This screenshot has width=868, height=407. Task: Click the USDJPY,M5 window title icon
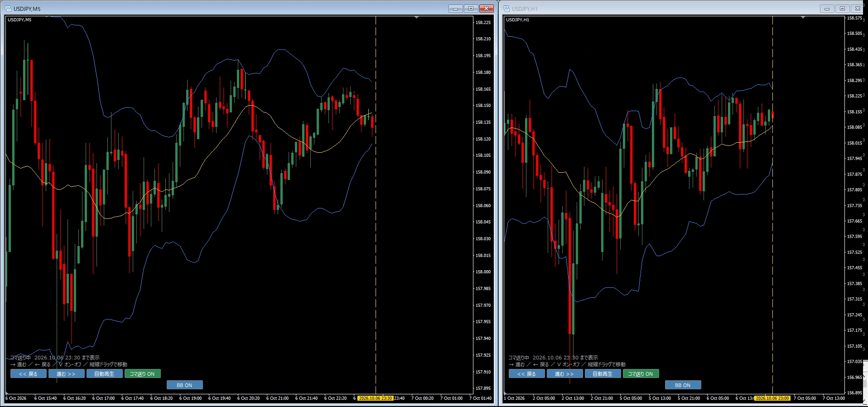point(8,9)
